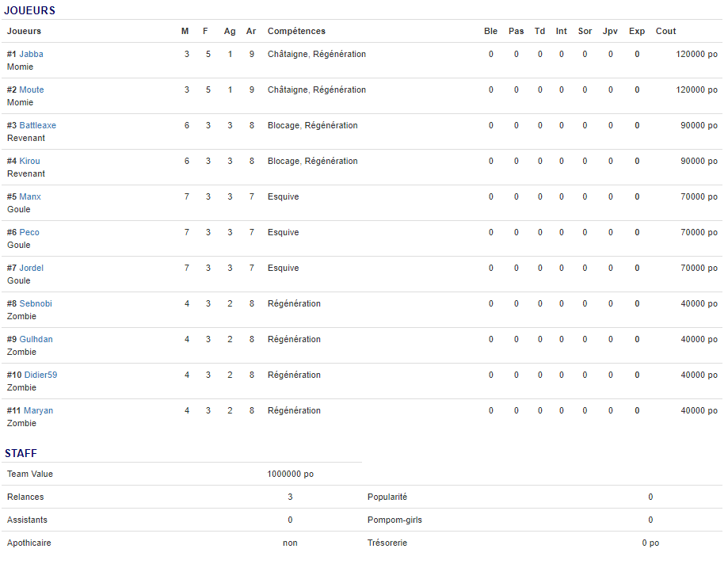Click the Joueurs column header
The image size is (728, 564).
(x=24, y=31)
